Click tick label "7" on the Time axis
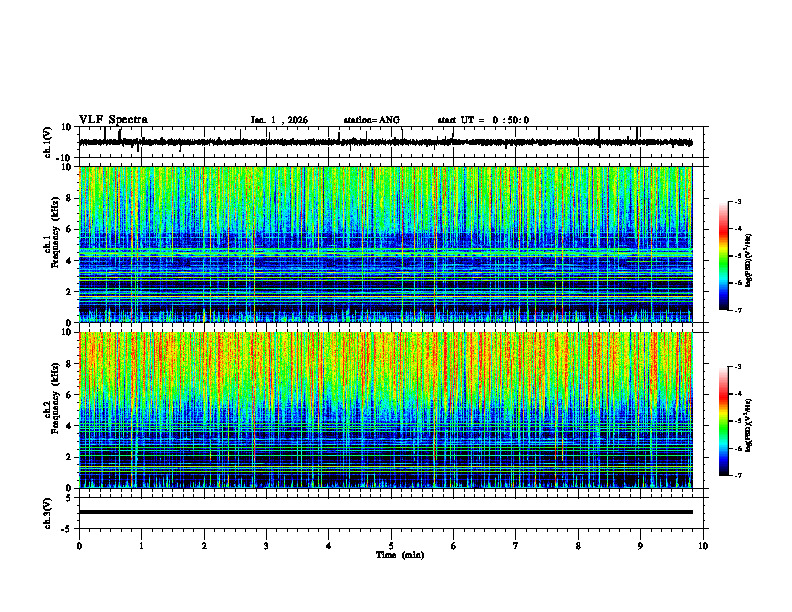The height and width of the screenshot is (612, 792). coord(516,546)
